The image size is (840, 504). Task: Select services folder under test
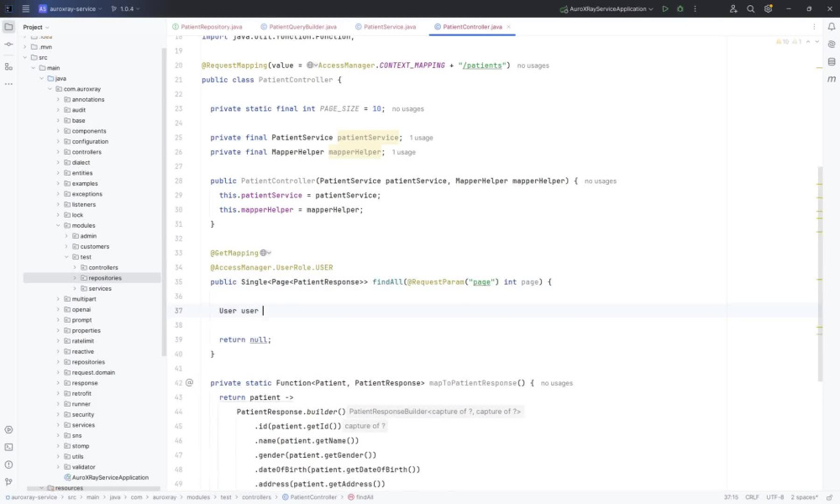click(x=96, y=289)
